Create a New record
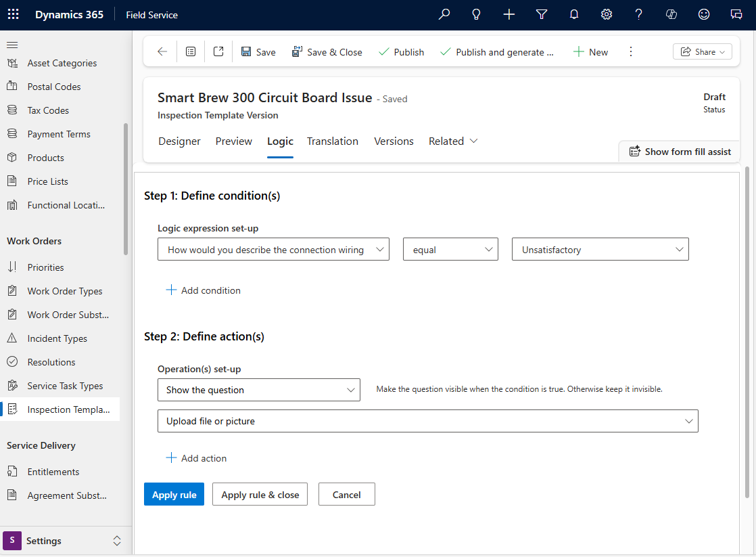This screenshot has height=557, width=756. pyautogui.click(x=590, y=51)
